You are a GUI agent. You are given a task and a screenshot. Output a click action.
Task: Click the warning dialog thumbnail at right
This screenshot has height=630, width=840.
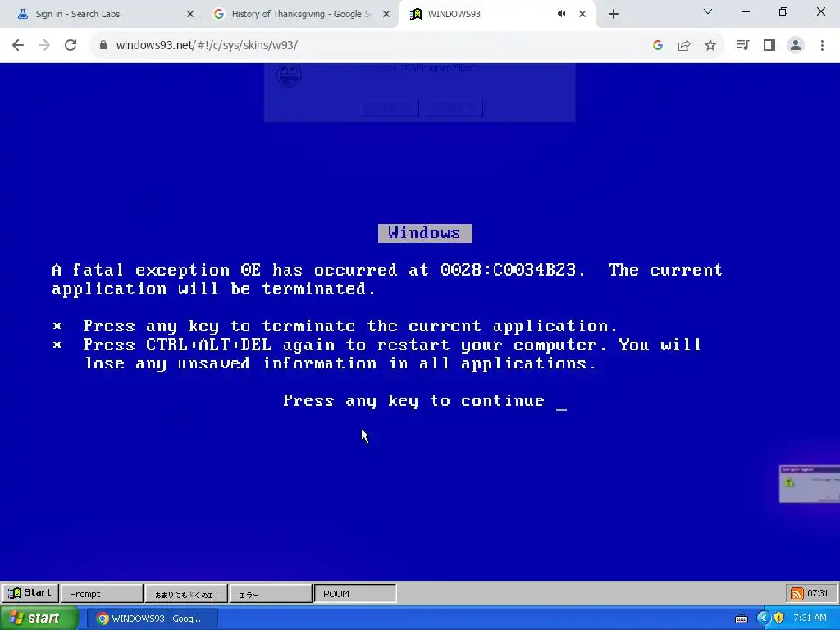[x=810, y=484]
